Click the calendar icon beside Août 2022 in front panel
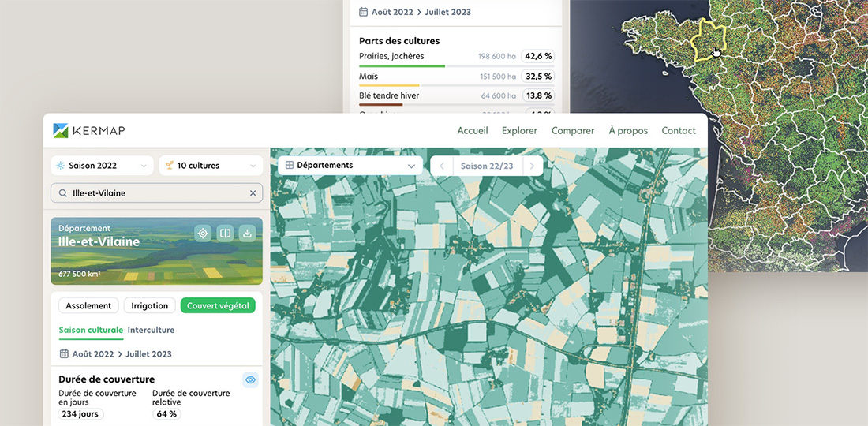This screenshot has height=426, width=868. pyautogui.click(x=64, y=353)
